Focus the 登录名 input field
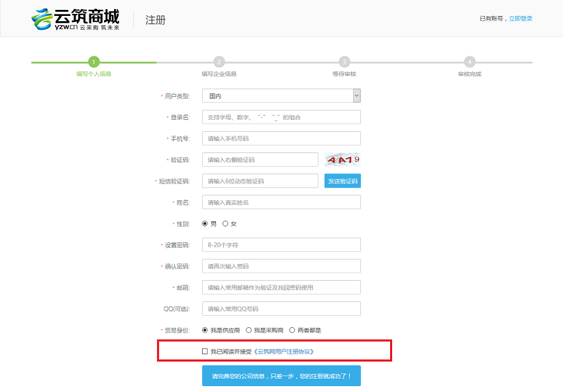 (x=281, y=117)
